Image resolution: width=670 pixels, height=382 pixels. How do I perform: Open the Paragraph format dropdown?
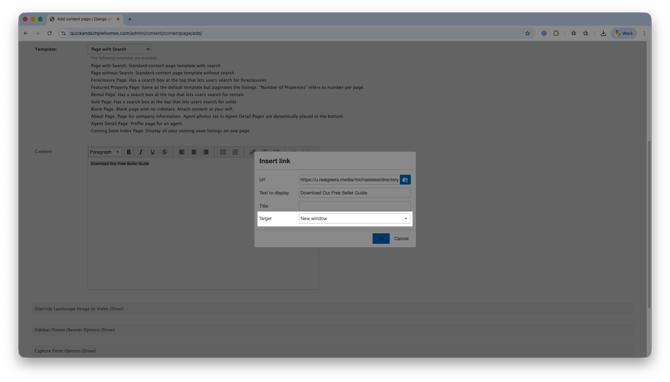[105, 152]
